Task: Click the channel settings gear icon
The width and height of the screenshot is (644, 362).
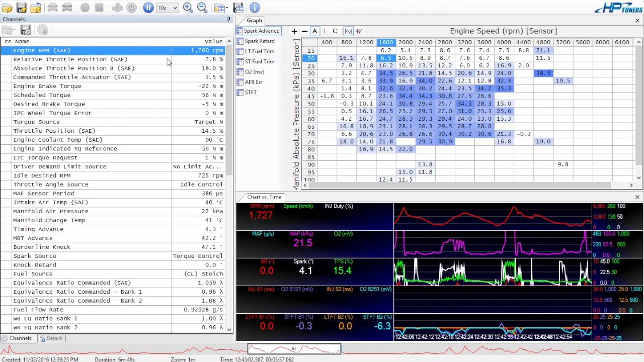Action: [42, 30]
